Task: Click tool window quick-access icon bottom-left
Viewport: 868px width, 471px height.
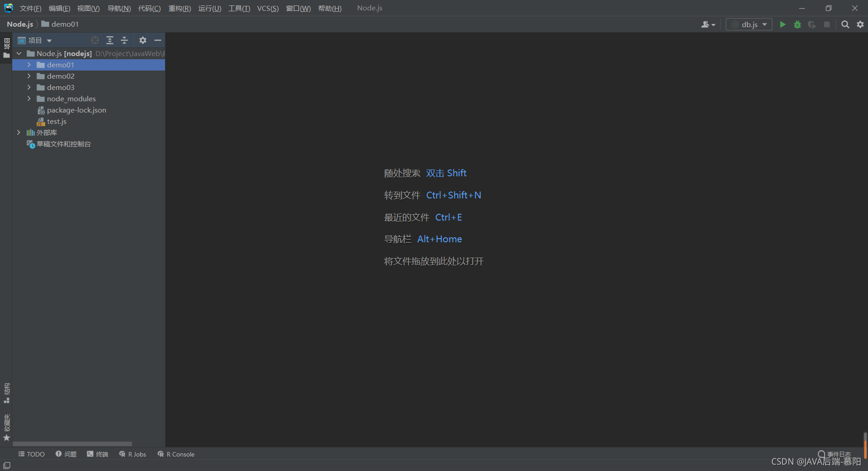Action: tap(7, 465)
